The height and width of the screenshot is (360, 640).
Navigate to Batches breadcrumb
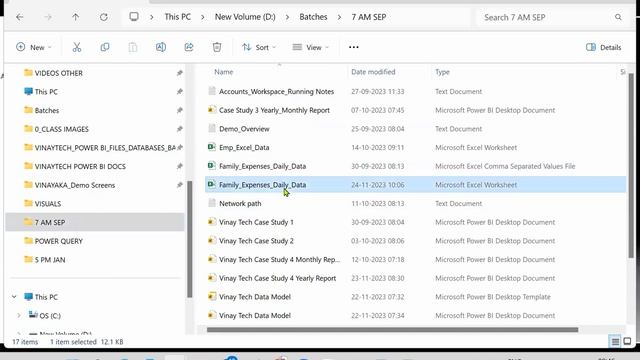coord(313,17)
